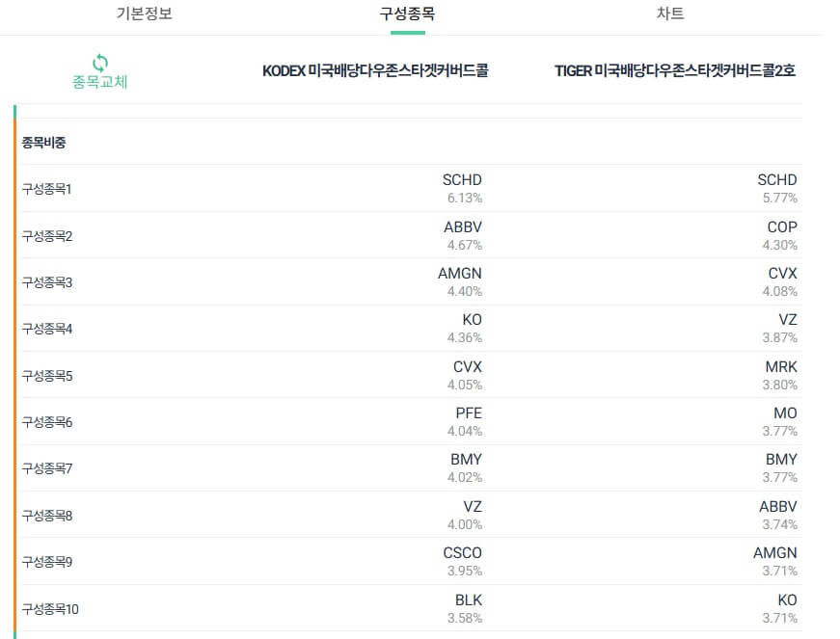840x639 pixels.
Task: Select the 구성종목5 row label
Action: pos(46,376)
